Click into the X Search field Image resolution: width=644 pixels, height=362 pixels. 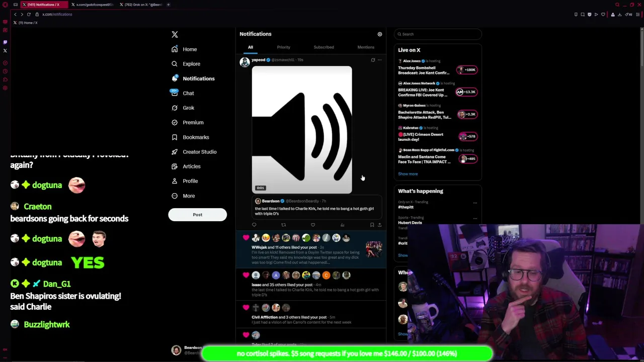tap(438, 34)
